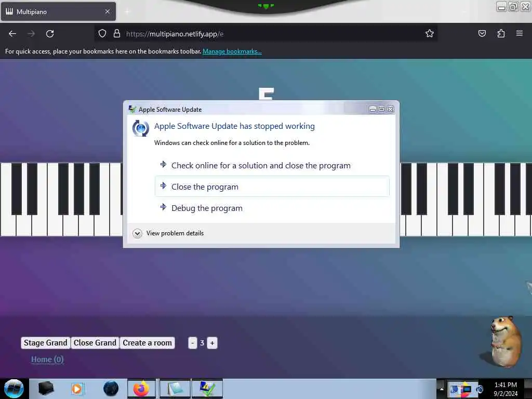The width and height of the screenshot is (532, 399).
Task: Click the Apple Software Update dialog icon
Action: pyautogui.click(x=140, y=129)
